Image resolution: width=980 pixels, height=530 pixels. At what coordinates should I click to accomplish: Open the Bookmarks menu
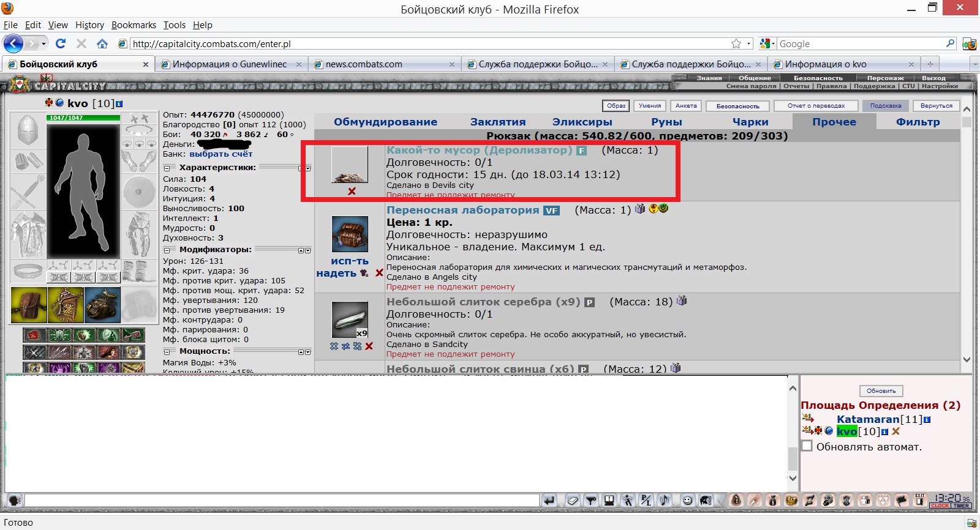coord(134,25)
